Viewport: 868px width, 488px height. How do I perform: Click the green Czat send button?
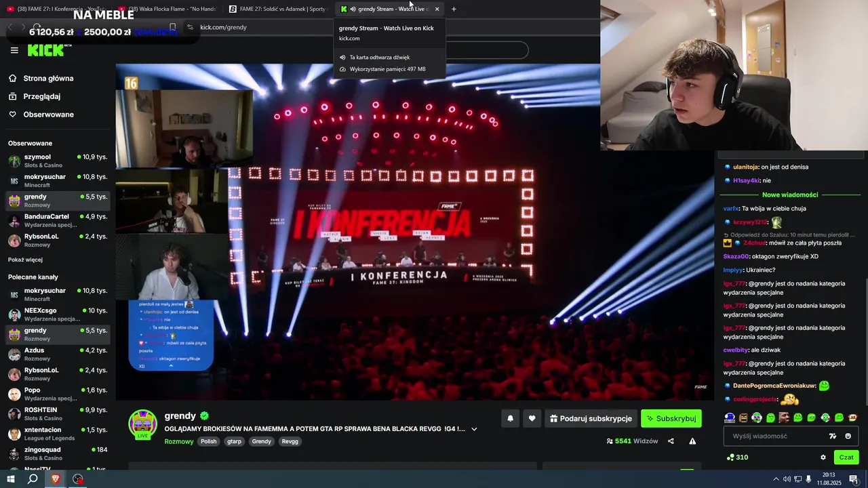tap(846, 457)
